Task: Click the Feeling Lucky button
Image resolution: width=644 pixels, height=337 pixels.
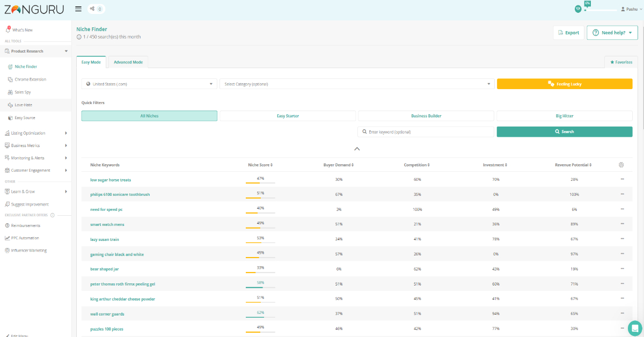Action: point(565,84)
